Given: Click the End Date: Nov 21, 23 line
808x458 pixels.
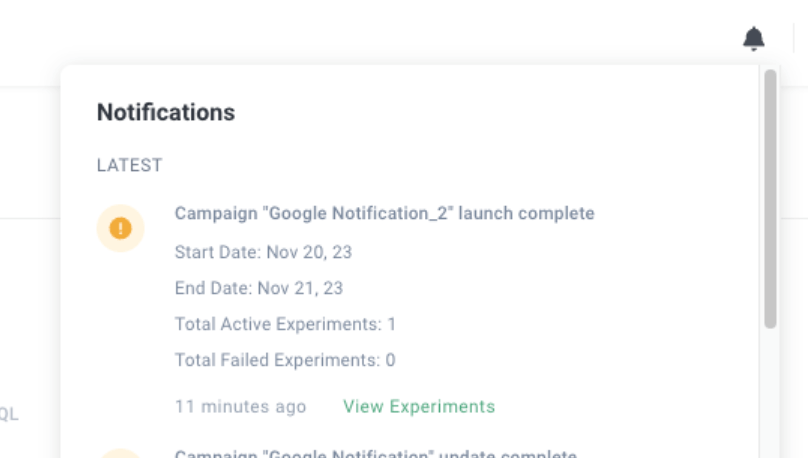Looking at the screenshot, I should pyautogui.click(x=259, y=288).
